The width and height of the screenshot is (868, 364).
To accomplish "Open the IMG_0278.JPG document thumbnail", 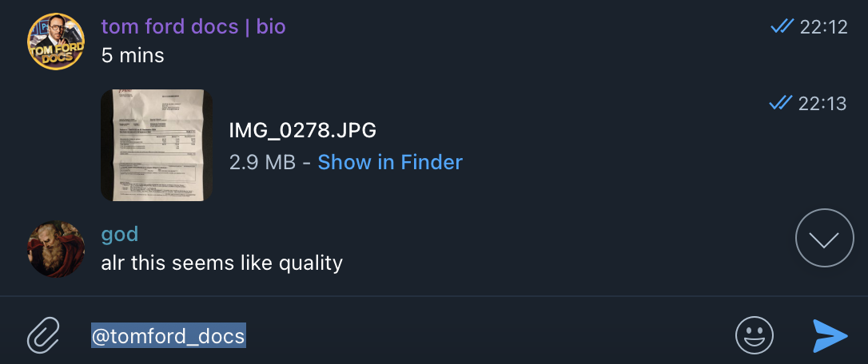I will pos(157,144).
